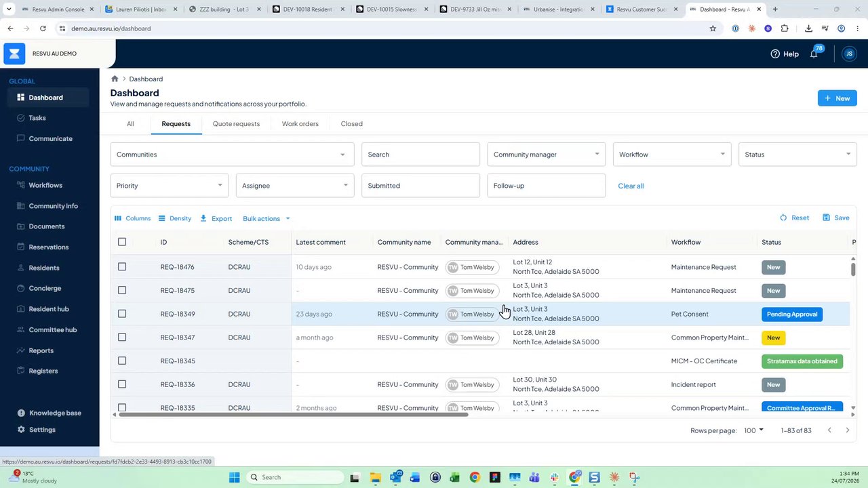This screenshot has height=488, width=868.
Task: Open Documents in the sidebar
Action: click(x=47, y=226)
